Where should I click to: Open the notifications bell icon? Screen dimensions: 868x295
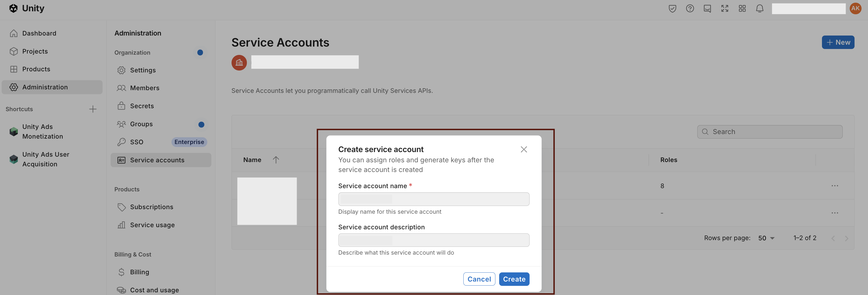pyautogui.click(x=759, y=8)
